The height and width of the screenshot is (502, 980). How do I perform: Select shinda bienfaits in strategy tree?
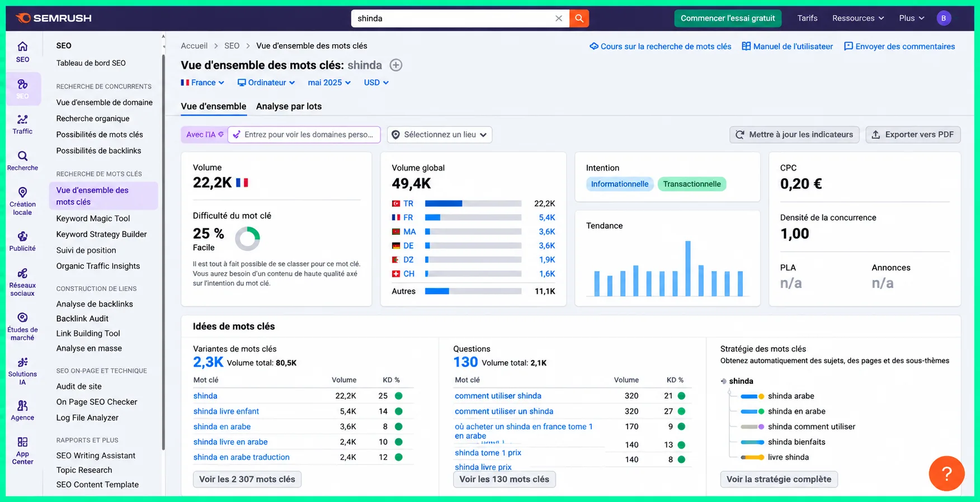pos(797,442)
